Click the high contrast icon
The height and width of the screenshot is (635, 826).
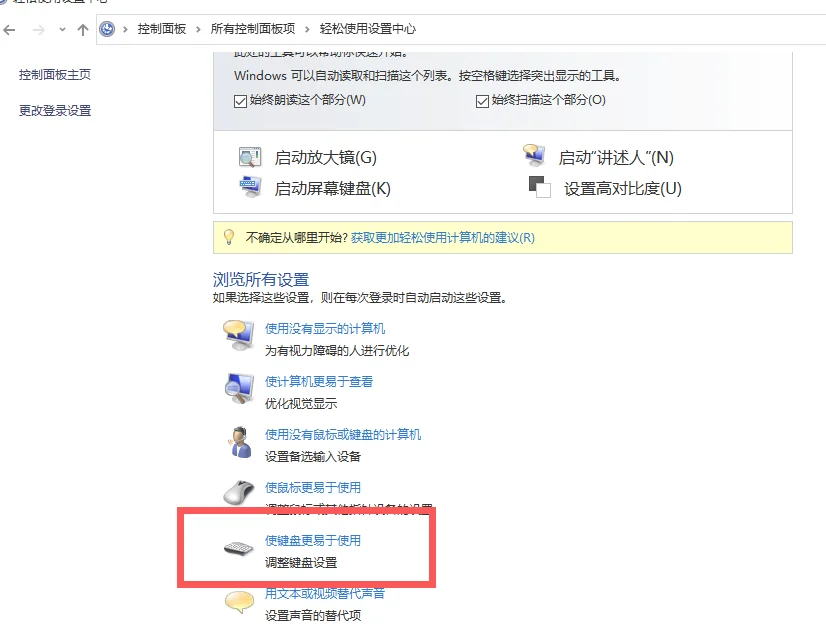coord(539,187)
